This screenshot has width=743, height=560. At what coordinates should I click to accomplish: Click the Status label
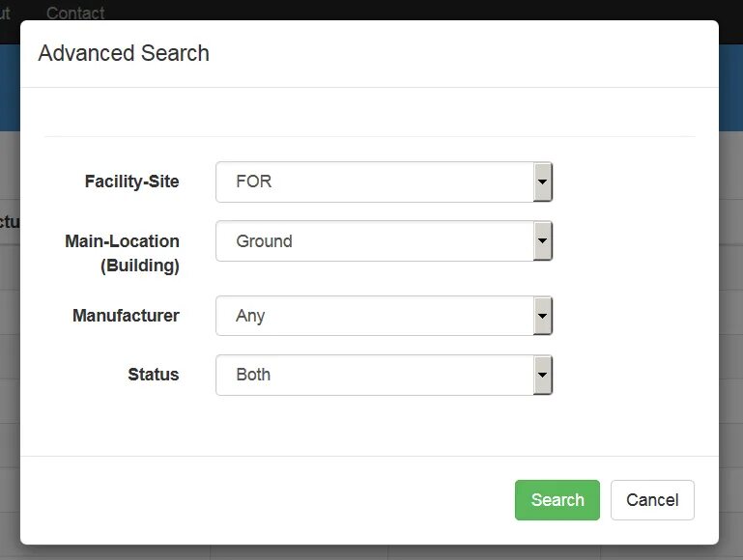pos(154,375)
